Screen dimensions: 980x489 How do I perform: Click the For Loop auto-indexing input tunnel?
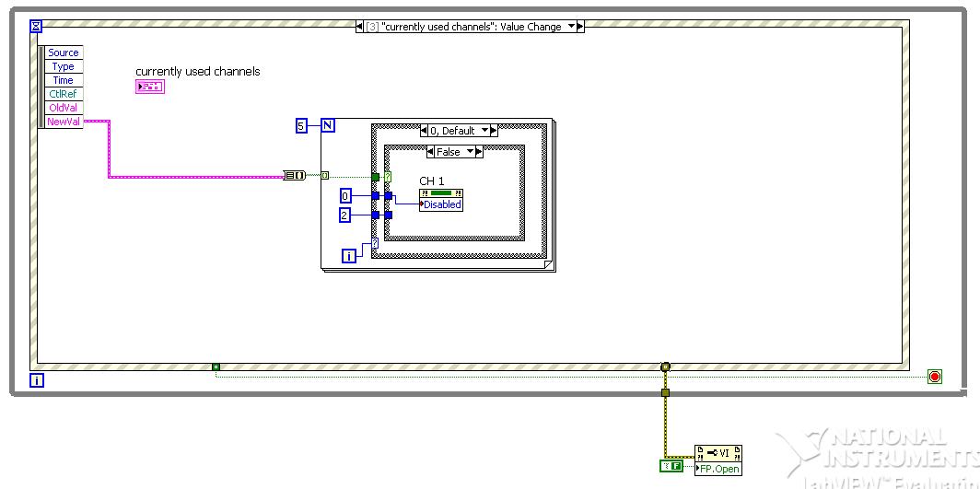(x=325, y=176)
